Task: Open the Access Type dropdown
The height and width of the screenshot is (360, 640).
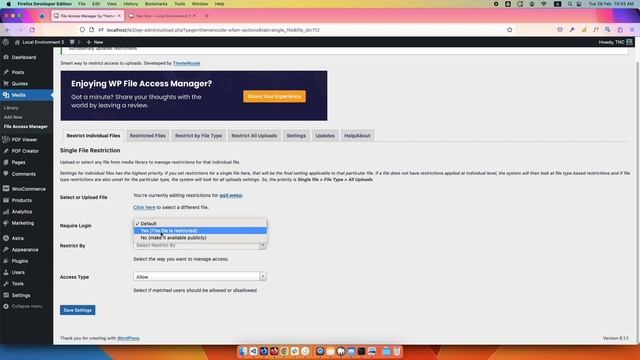Action: click(x=200, y=277)
